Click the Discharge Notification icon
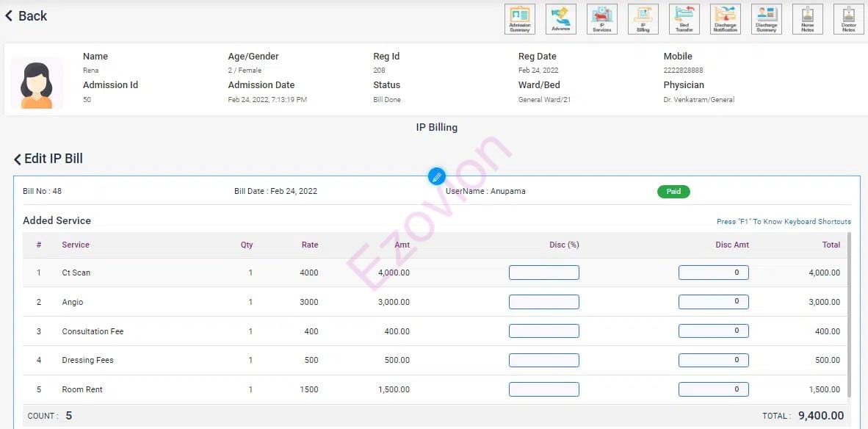This screenshot has width=868, height=429. click(726, 19)
